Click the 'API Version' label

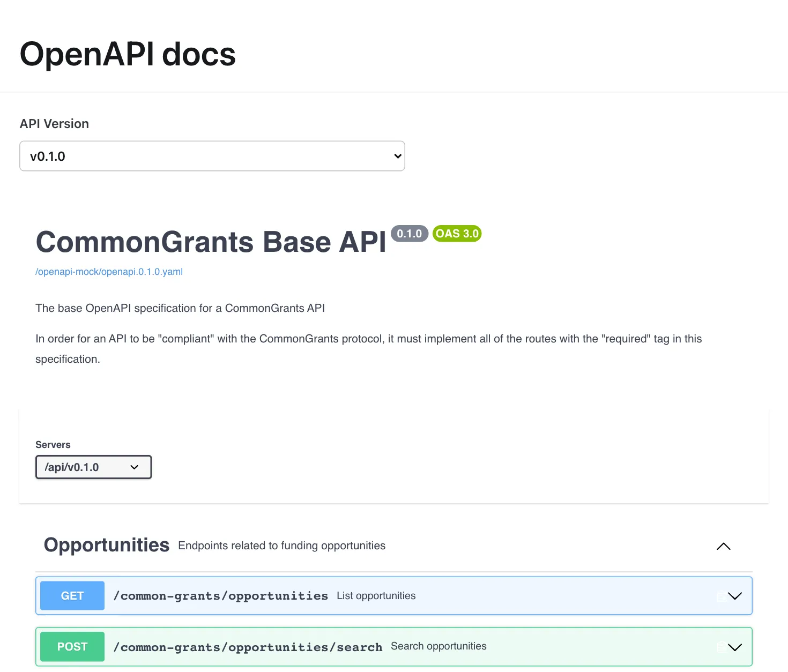54,124
